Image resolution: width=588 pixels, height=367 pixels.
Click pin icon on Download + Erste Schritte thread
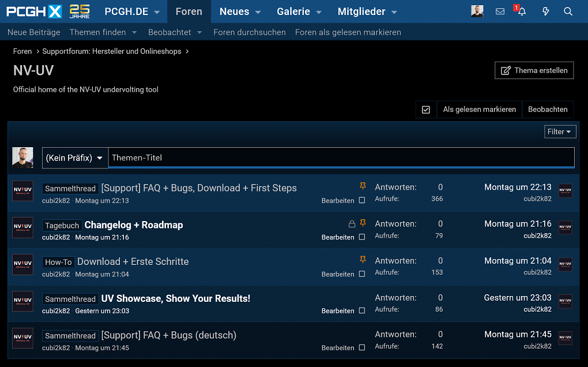(x=363, y=259)
